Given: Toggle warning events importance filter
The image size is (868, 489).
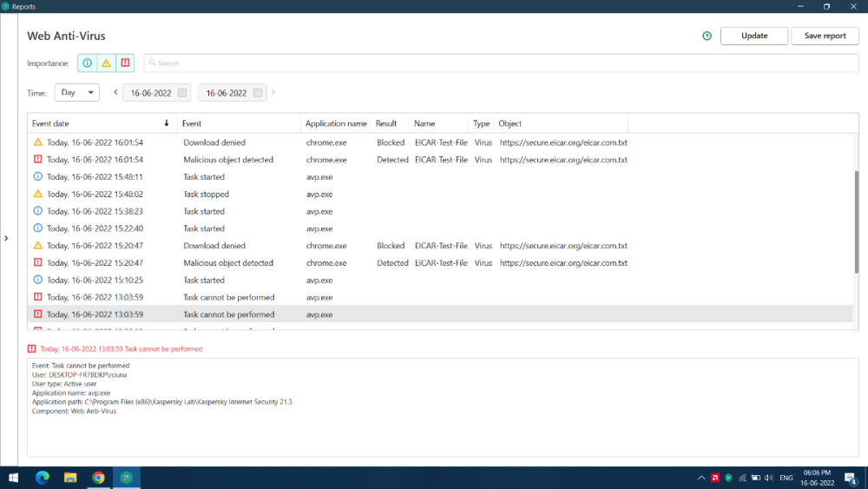Looking at the screenshot, I should [106, 63].
